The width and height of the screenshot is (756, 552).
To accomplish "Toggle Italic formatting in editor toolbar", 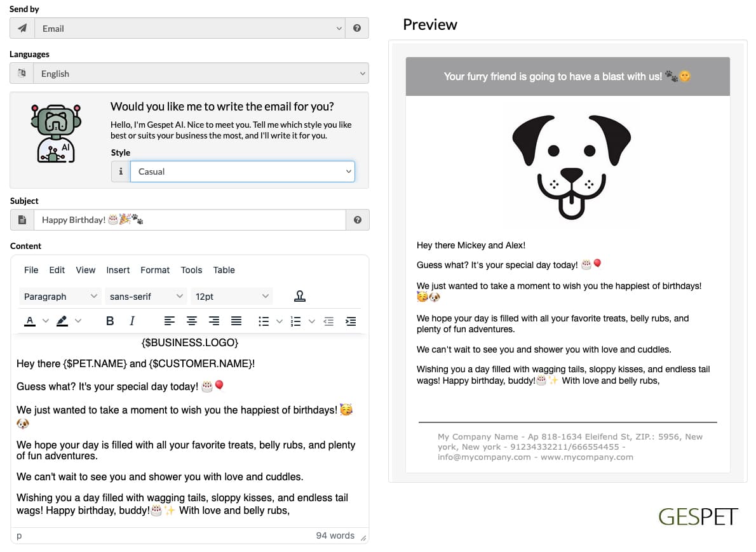I will [x=132, y=321].
